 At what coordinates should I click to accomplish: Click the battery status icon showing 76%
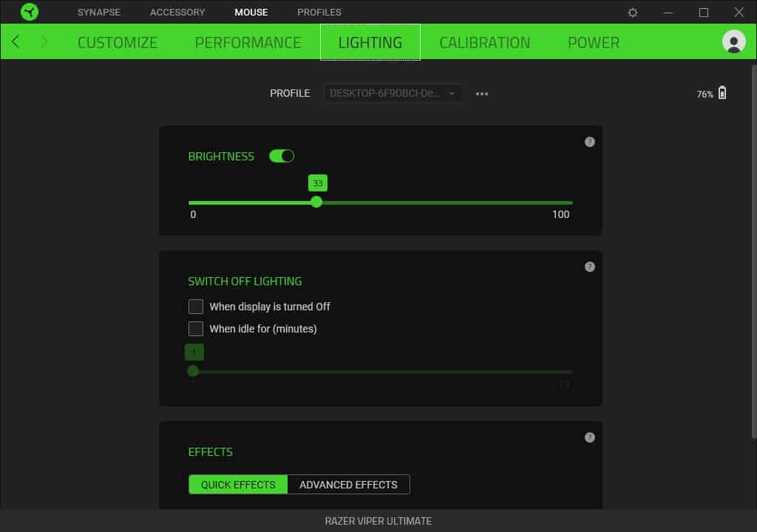721,92
